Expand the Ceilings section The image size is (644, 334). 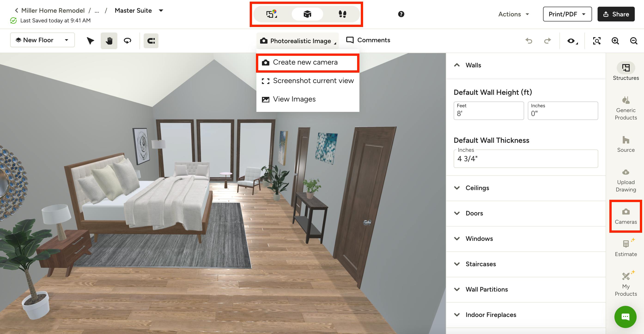(477, 188)
